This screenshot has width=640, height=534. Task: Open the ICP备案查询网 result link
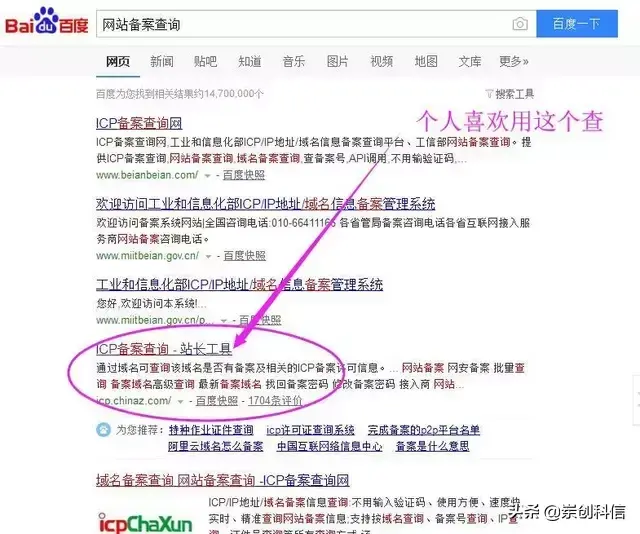pyautogui.click(x=139, y=123)
